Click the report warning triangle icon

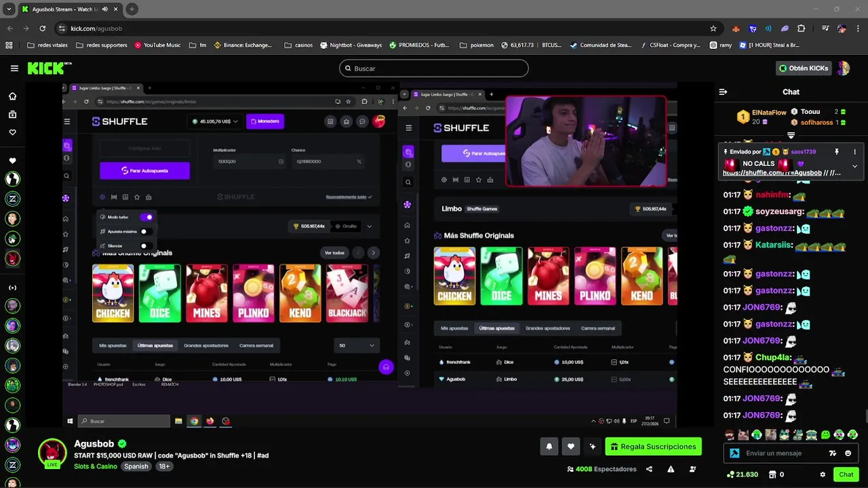[x=671, y=469]
